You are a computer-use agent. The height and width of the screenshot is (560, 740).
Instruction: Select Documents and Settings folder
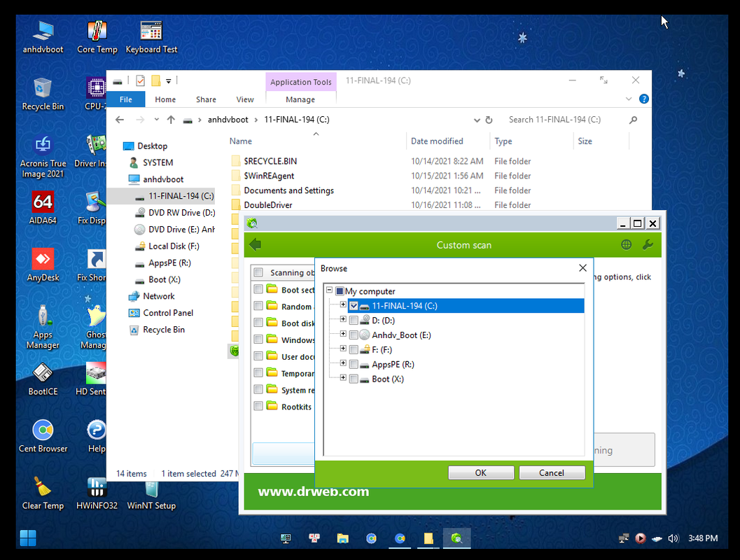(x=289, y=190)
